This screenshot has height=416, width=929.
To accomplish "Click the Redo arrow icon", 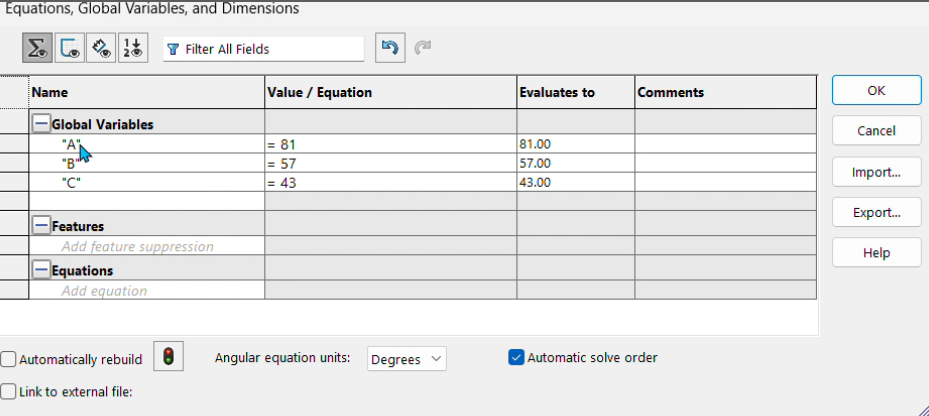I will (423, 48).
